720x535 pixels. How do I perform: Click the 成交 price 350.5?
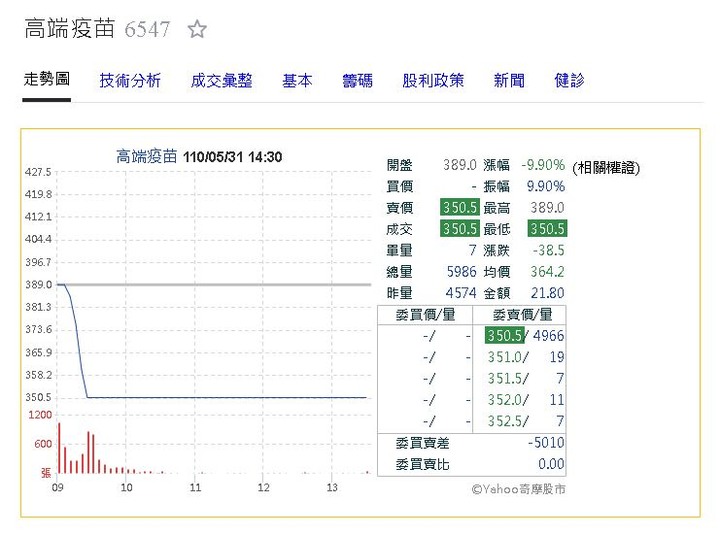(460, 229)
